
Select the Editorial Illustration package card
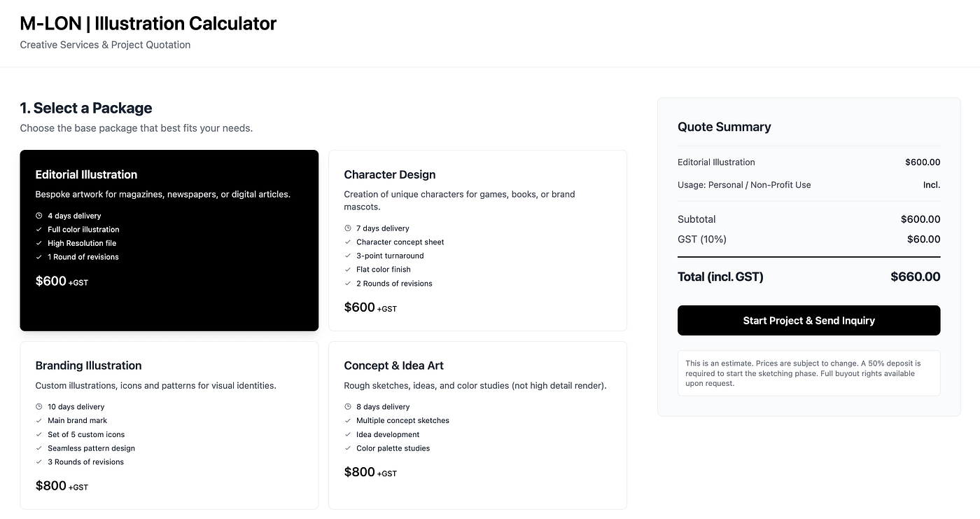169,240
